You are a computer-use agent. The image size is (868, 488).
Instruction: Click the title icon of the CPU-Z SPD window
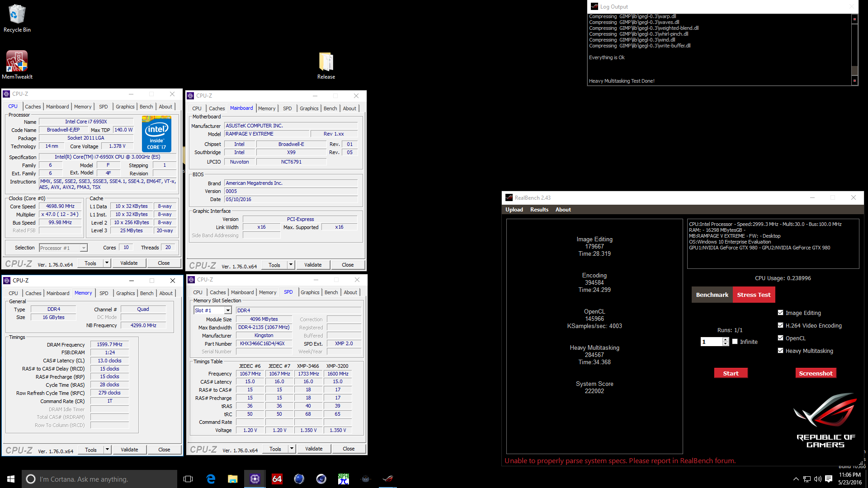coord(191,280)
